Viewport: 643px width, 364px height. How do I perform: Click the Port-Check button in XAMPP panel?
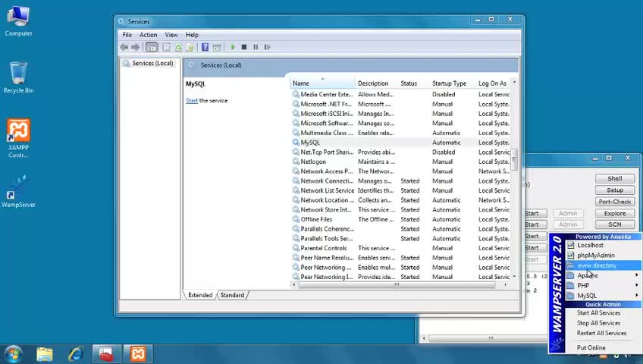point(615,202)
